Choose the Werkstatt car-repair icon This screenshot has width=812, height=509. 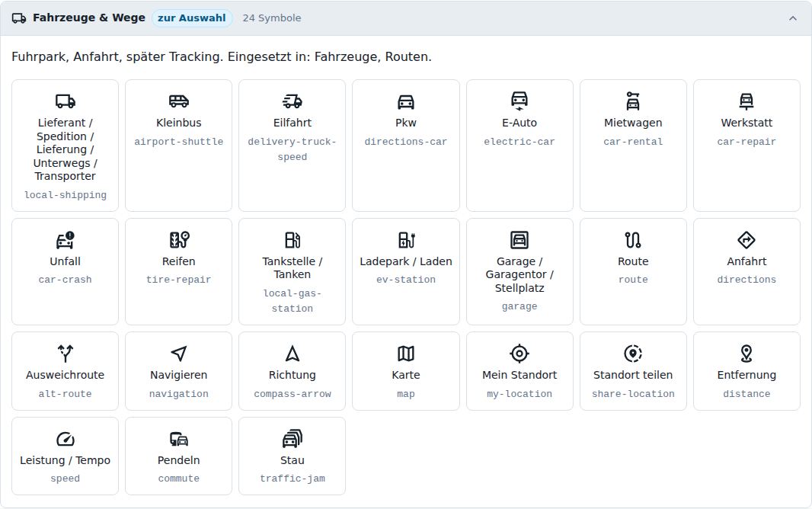(746, 101)
